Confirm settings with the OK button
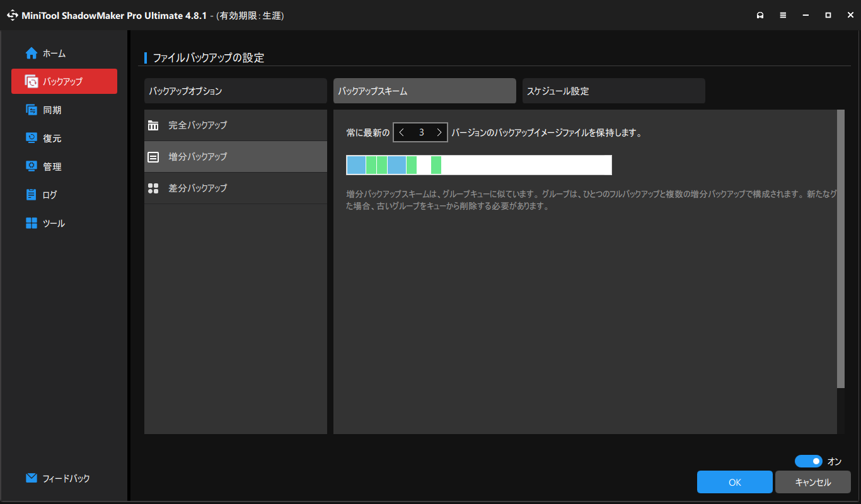861x504 pixels. pyautogui.click(x=735, y=482)
